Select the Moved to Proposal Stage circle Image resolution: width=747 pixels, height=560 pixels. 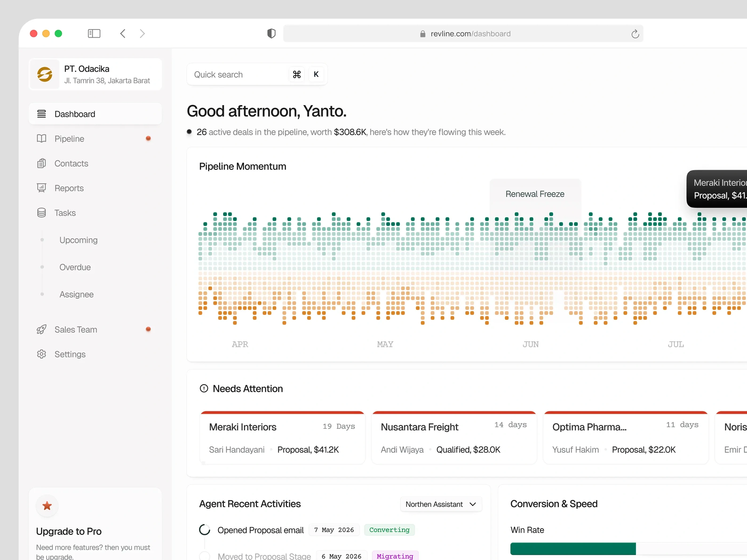point(205,555)
